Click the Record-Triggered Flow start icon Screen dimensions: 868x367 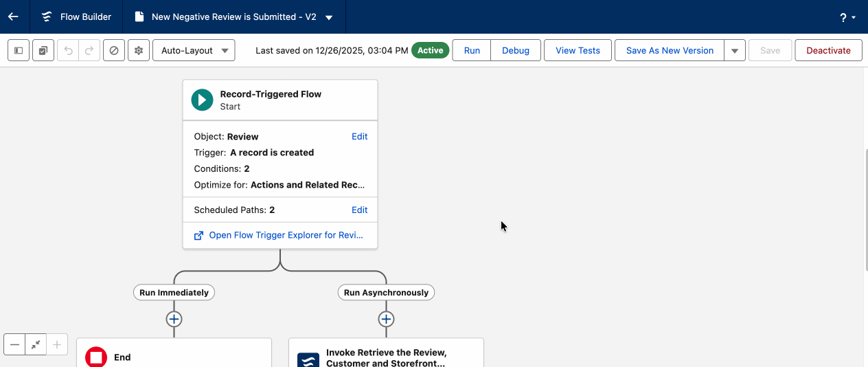click(202, 100)
